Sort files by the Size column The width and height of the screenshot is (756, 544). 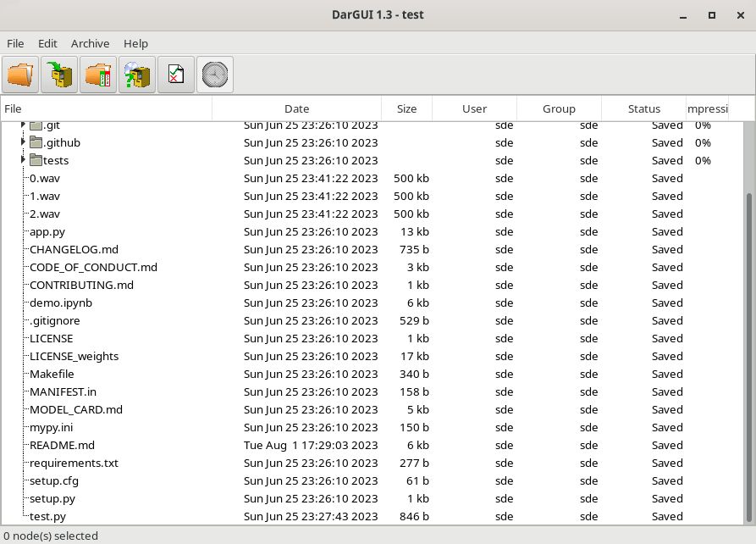pos(406,108)
